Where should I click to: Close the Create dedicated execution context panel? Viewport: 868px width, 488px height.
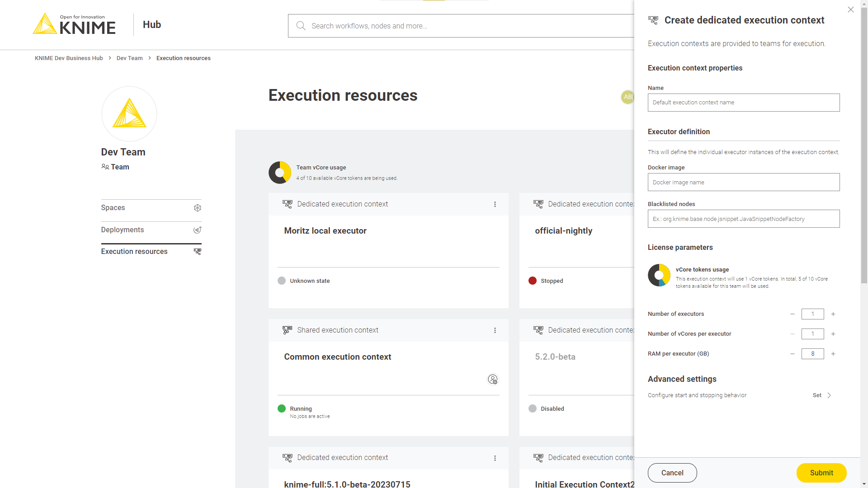pyautogui.click(x=851, y=9)
